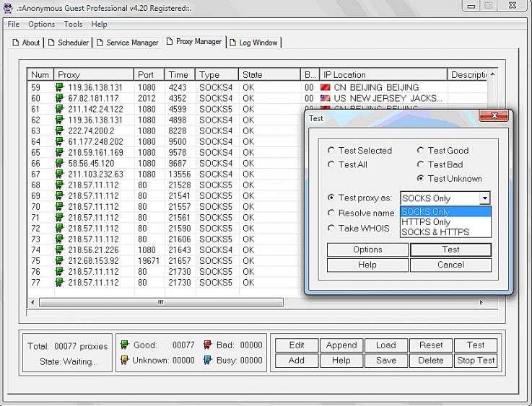Viewport: 532px width, 406px height.
Task: Click the Save button
Action: point(386,361)
